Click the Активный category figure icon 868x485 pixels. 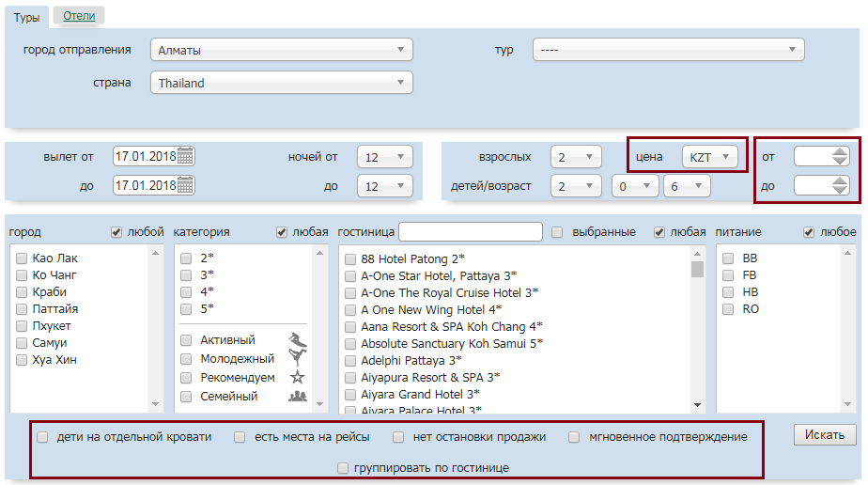click(298, 339)
